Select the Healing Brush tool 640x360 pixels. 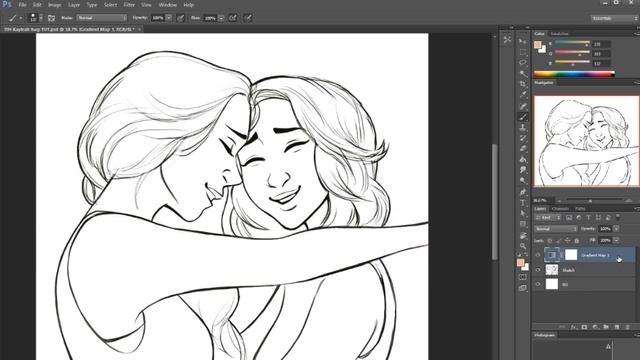click(x=523, y=106)
